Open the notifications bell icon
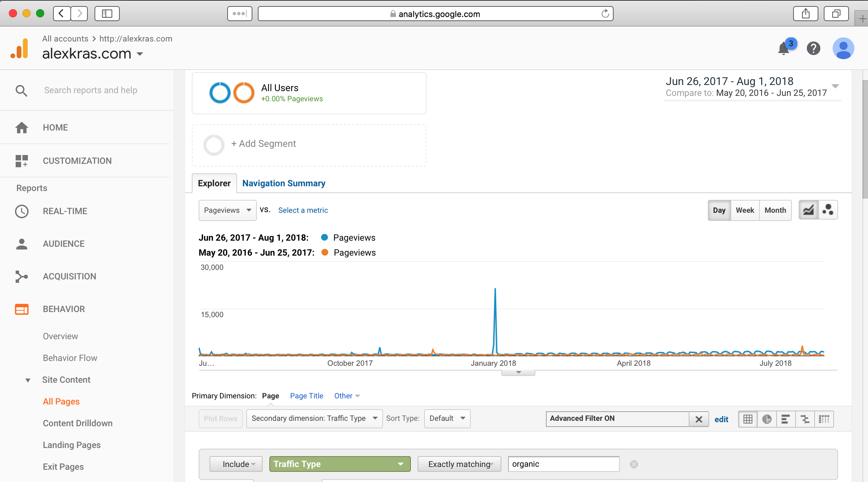 [x=784, y=48]
